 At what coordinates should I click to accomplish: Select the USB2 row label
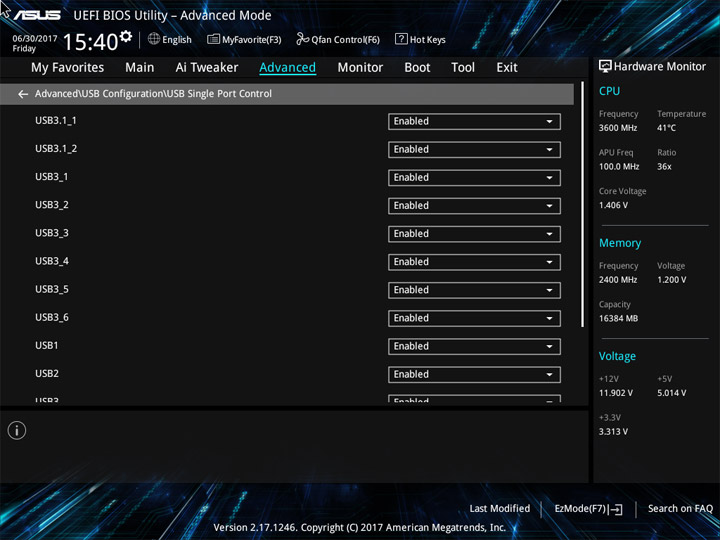point(47,373)
